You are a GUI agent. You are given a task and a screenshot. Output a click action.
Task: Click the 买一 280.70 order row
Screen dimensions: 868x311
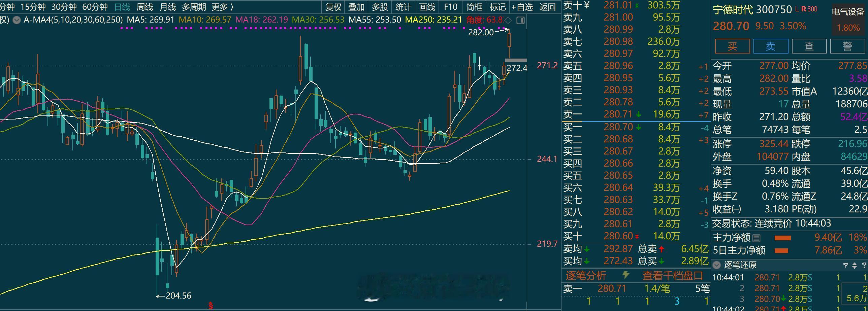(636, 127)
